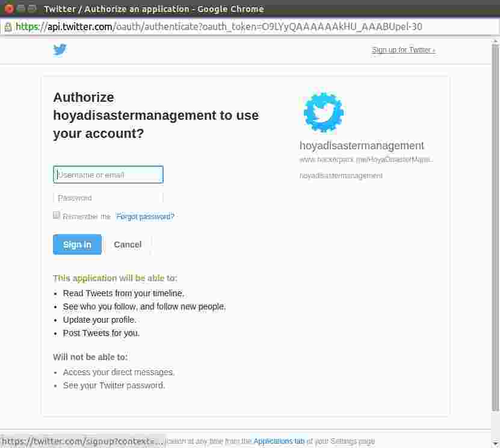The image size is (500, 448).
Task: Click the Password input field
Action: click(x=108, y=198)
